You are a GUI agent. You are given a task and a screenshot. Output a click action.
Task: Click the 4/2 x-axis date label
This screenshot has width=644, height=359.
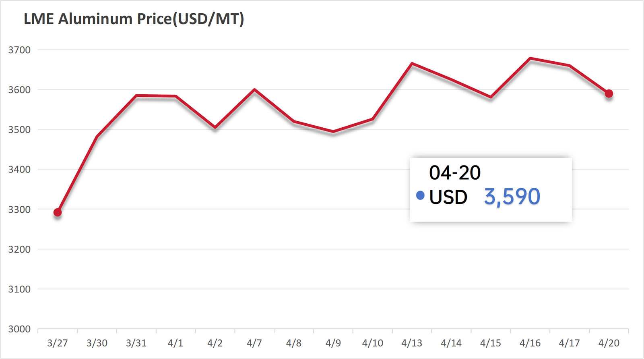click(215, 343)
